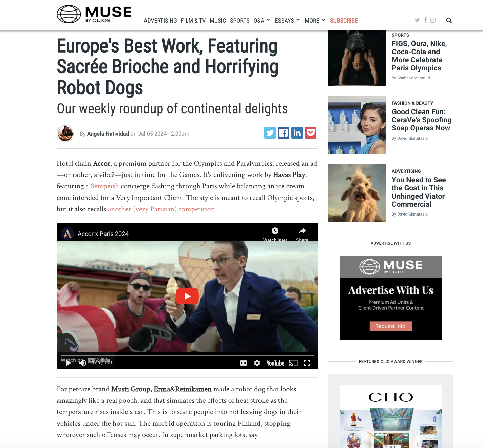483x448 pixels.
Task: Open CeraVe's Spoofing Soap Operas headline
Action: pyautogui.click(x=422, y=120)
